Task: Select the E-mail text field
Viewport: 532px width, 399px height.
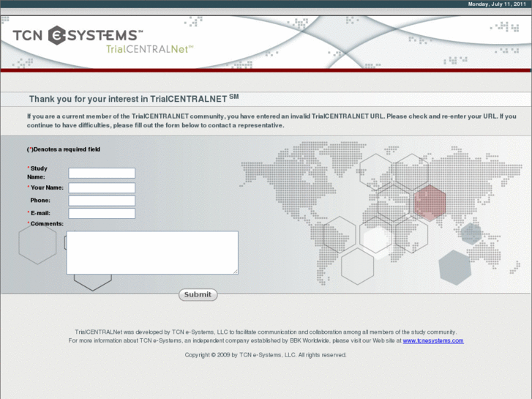Action: point(102,213)
